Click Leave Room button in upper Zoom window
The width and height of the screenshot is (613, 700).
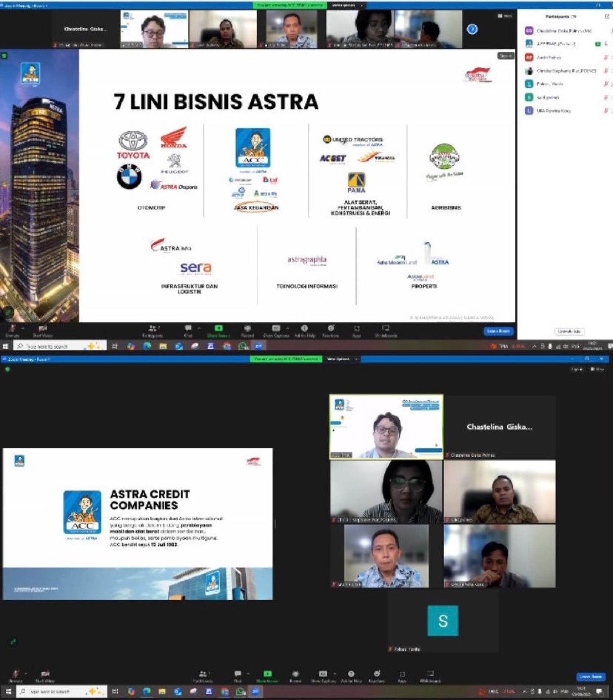[x=499, y=331]
